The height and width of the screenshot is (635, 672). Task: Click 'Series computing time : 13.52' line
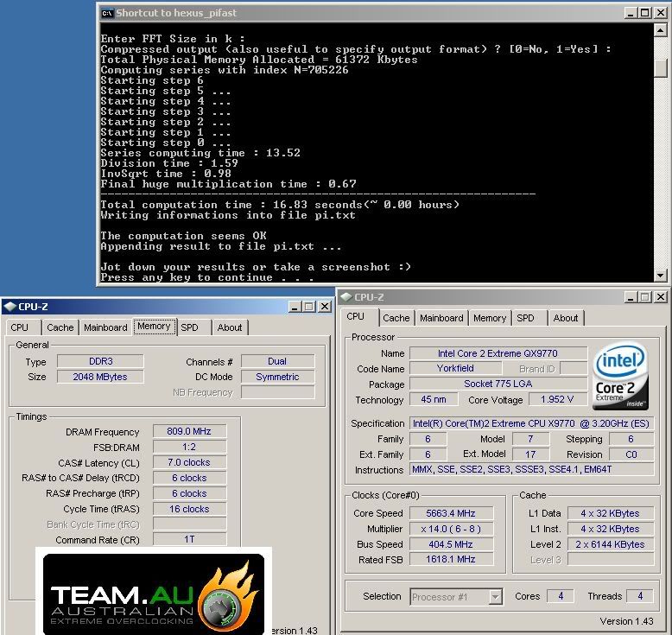click(200, 153)
